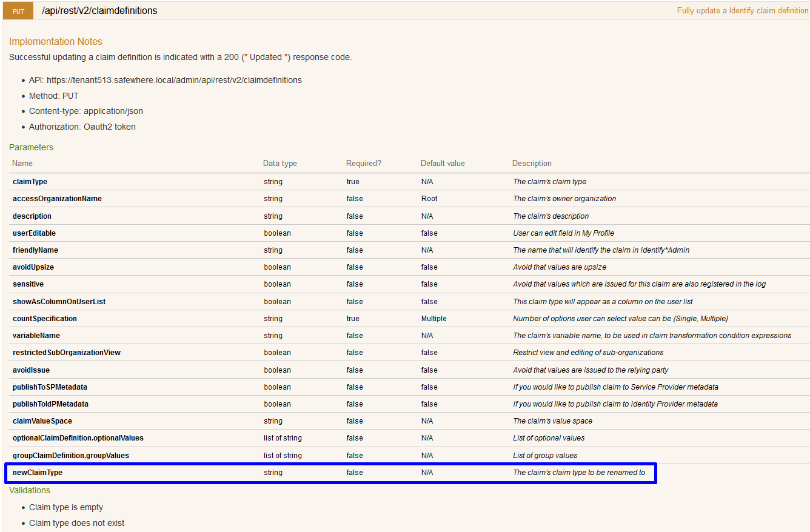Viewport: 810px width, 532px height.
Task: Select the restrictedSubOrganizationView parameter
Action: point(67,353)
